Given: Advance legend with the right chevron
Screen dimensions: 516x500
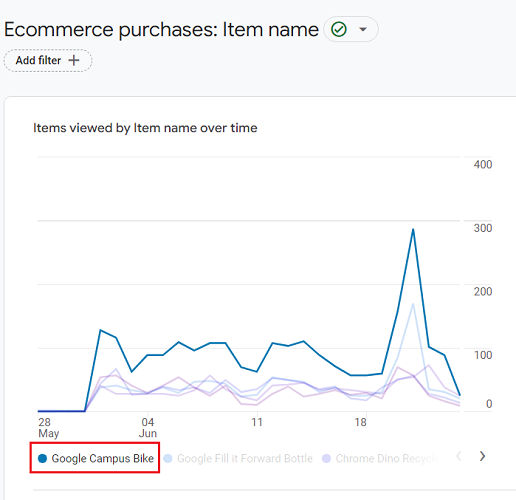Looking at the screenshot, I should point(482,456).
